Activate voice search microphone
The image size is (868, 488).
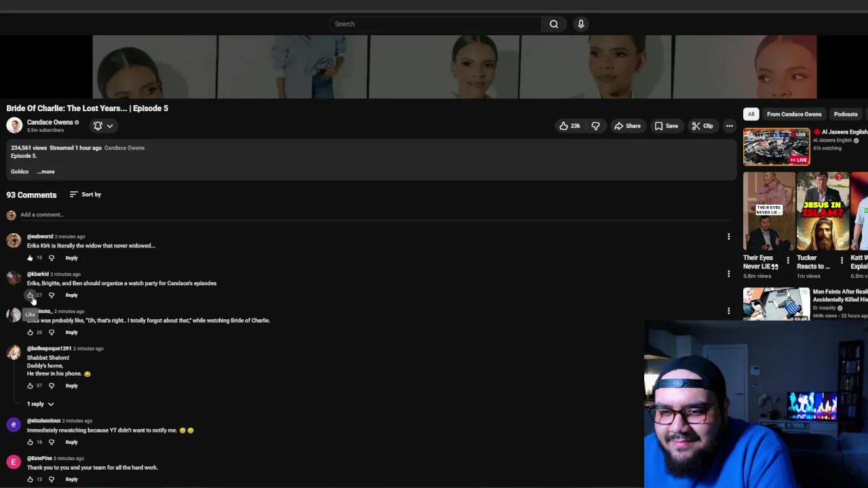coord(580,24)
